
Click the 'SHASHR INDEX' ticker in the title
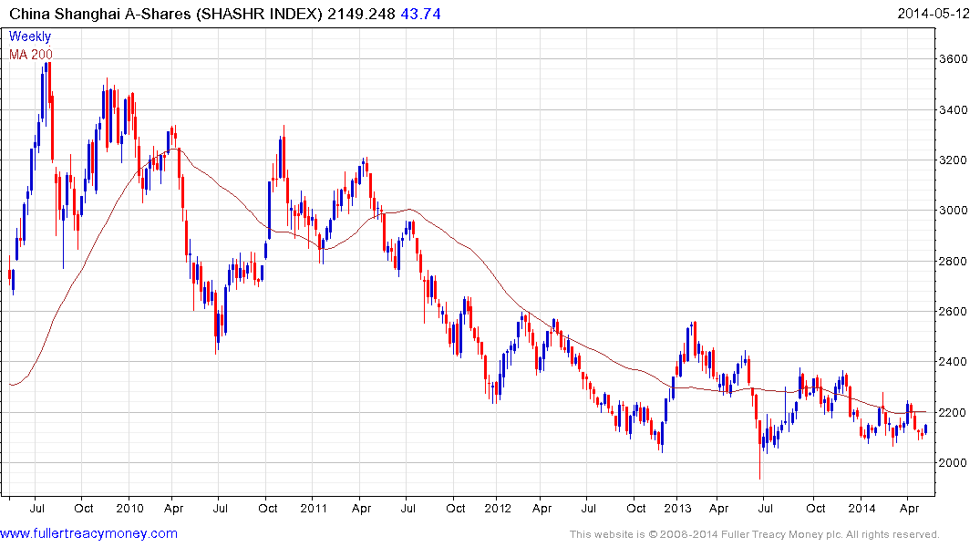coord(260,14)
